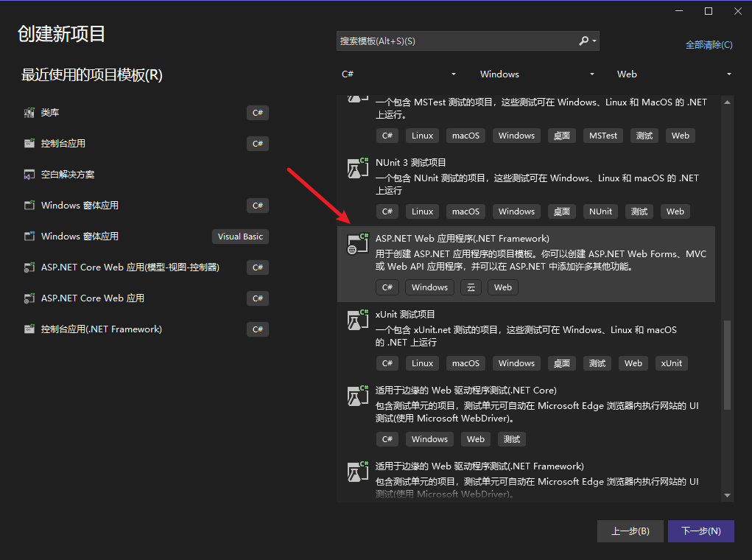Click the 控制台应用(.NET Framework) icon
The image size is (752, 560).
(x=29, y=329)
